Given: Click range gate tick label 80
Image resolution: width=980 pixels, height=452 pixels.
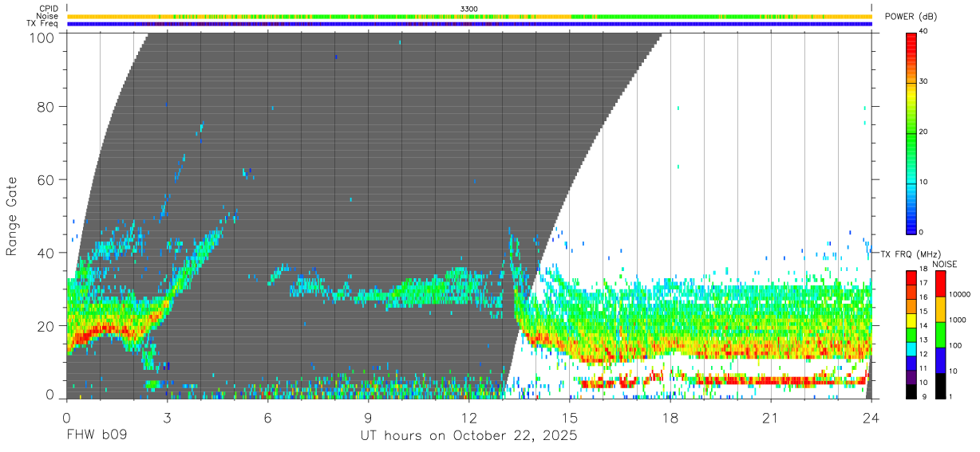Looking at the screenshot, I should point(45,107).
